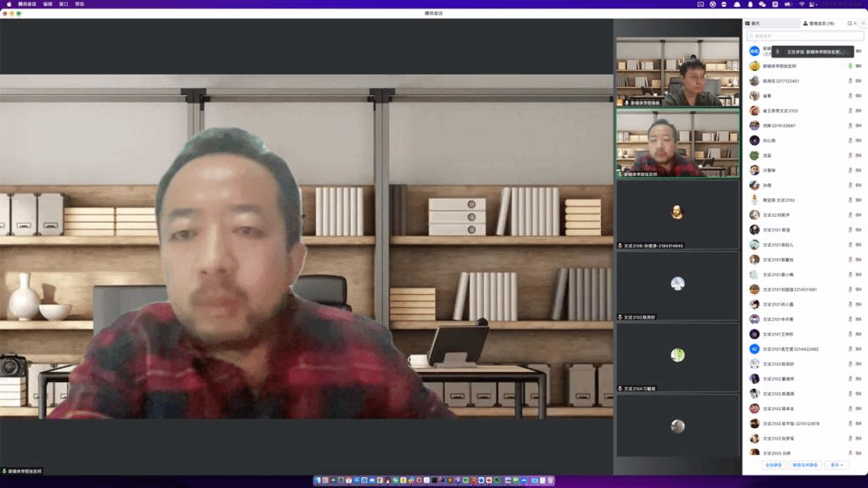Click the camera icon next to 何婷 2210122687
Screen dimensions: 868x488
[859, 125]
